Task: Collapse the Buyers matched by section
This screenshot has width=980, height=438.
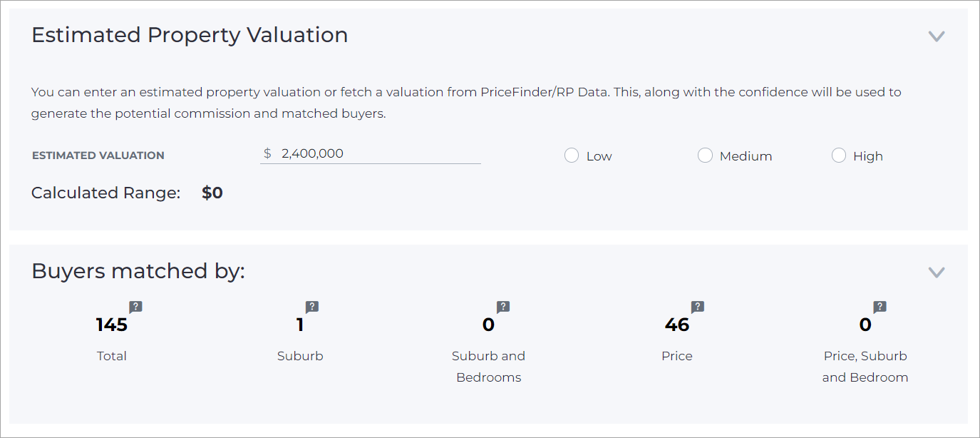Action: pyautogui.click(x=937, y=272)
